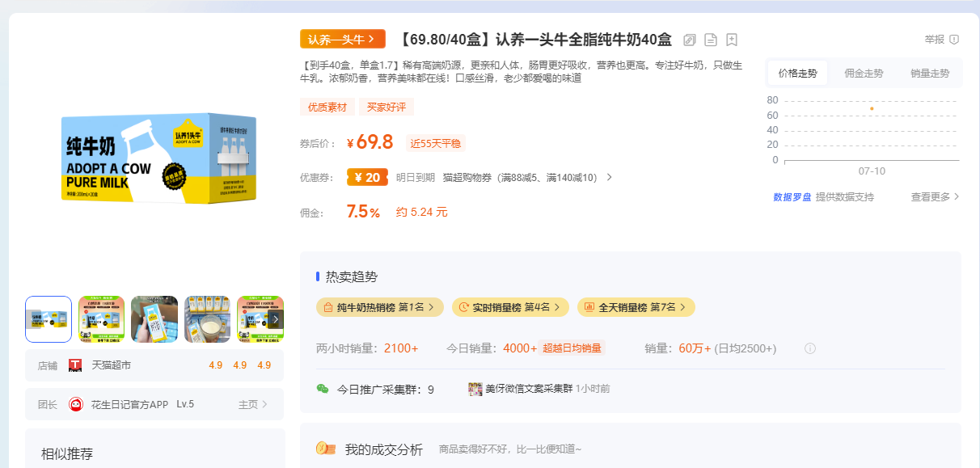Click the copy link icon beside product title
The height and width of the screenshot is (468, 980).
click(x=690, y=40)
